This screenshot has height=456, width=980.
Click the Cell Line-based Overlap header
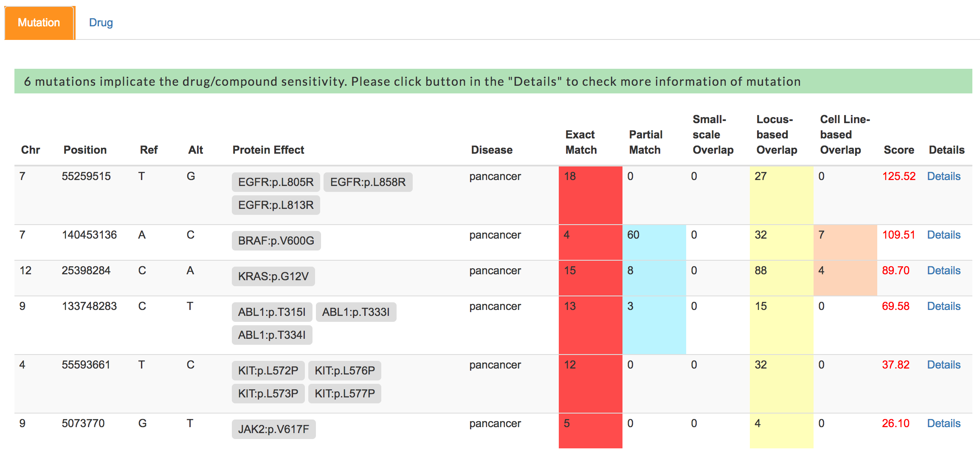845,135
